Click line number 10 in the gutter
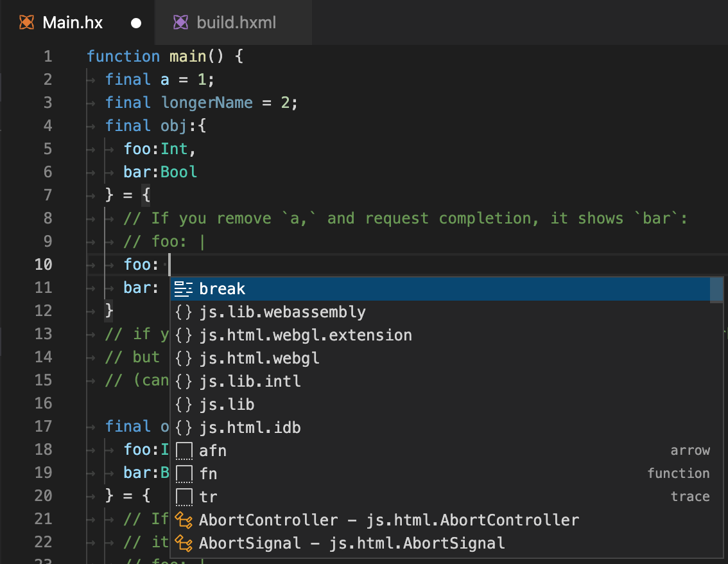 tap(43, 264)
